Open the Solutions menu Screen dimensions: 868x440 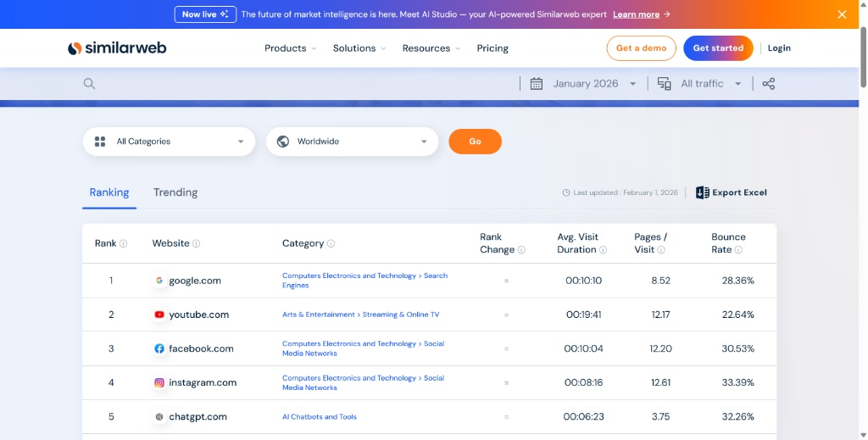359,48
